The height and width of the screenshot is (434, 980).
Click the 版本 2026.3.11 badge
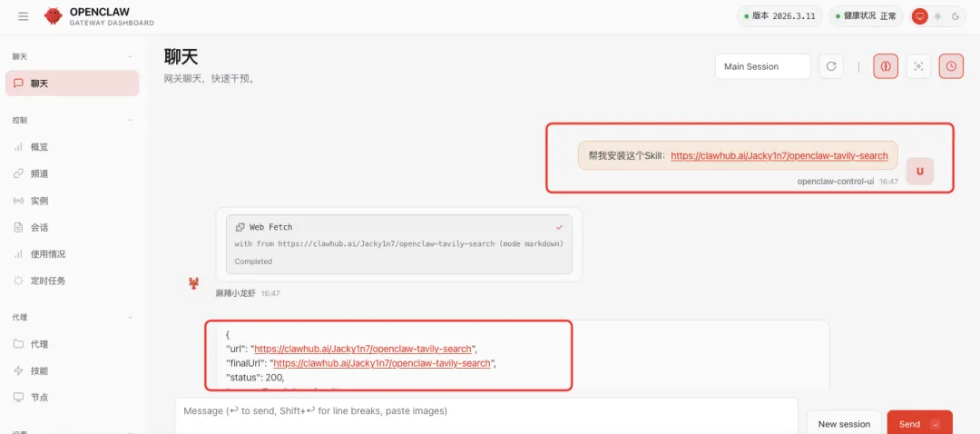point(779,16)
